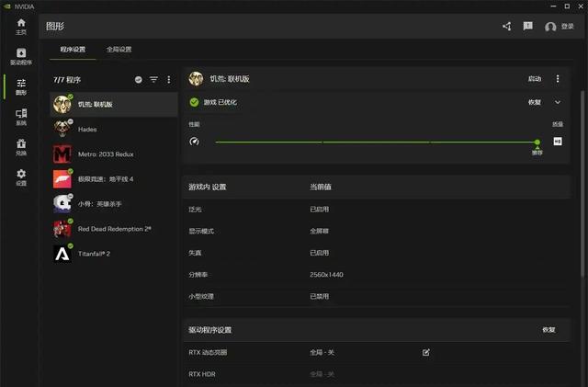Select Red Dead Redemption 2 in program list
This screenshot has width=588, height=387.
(114, 229)
